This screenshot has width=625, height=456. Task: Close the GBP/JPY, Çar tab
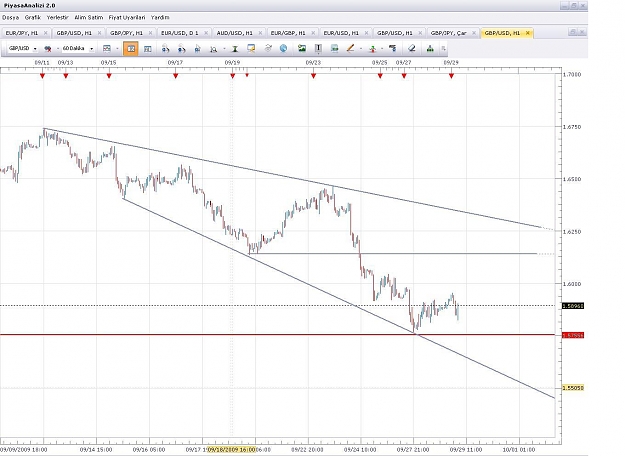[474, 33]
